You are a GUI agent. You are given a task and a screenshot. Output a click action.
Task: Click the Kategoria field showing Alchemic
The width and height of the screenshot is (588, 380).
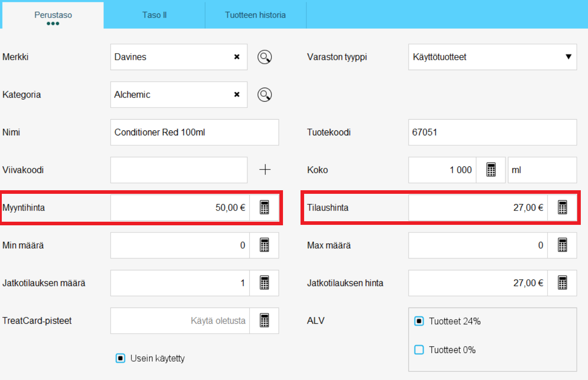pyautogui.click(x=179, y=95)
